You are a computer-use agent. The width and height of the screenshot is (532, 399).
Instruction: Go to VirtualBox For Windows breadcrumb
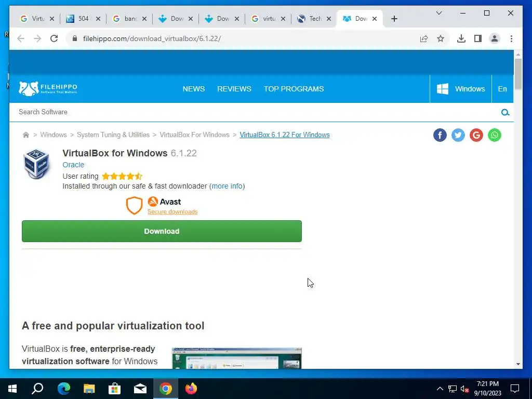[194, 135]
